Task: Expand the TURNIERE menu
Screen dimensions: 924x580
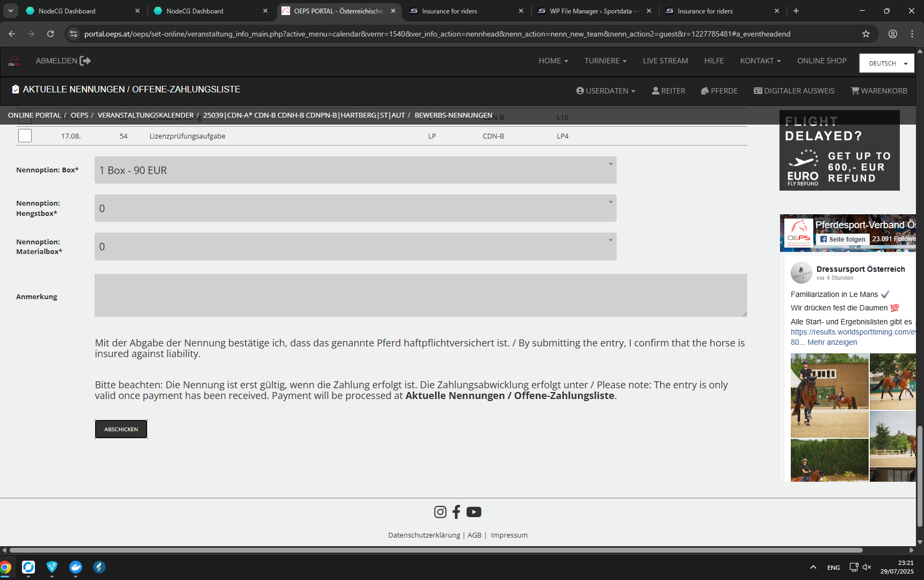Action: click(605, 61)
